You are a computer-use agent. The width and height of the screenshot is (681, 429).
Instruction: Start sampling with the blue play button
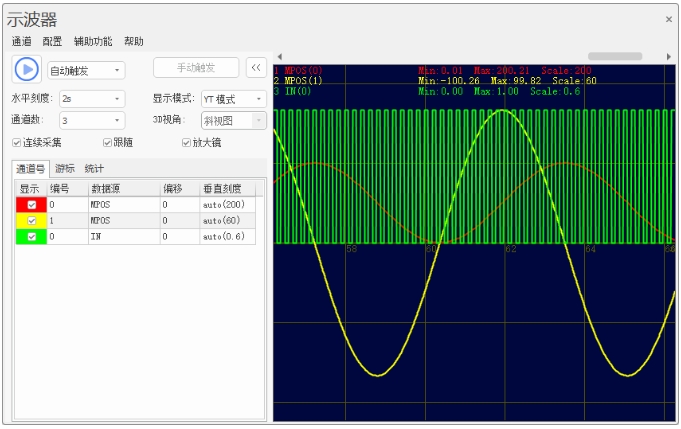(x=26, y=69)
